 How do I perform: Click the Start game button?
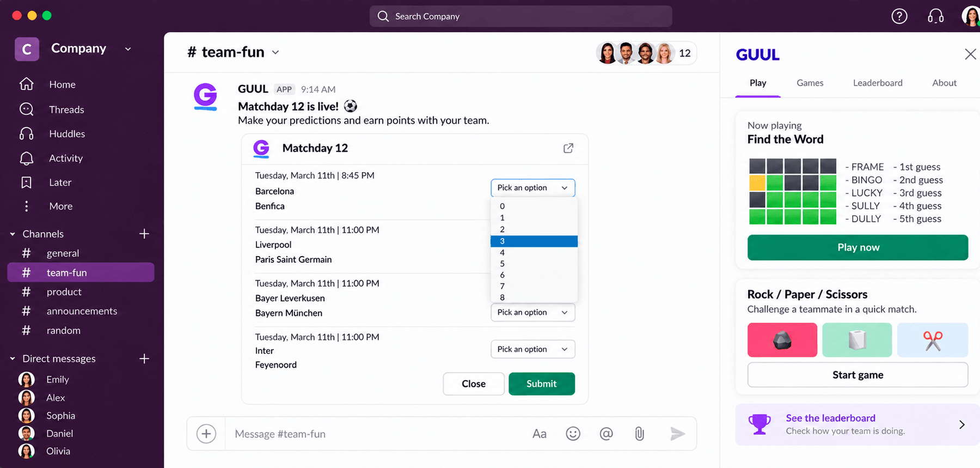(x=857, y=375)
